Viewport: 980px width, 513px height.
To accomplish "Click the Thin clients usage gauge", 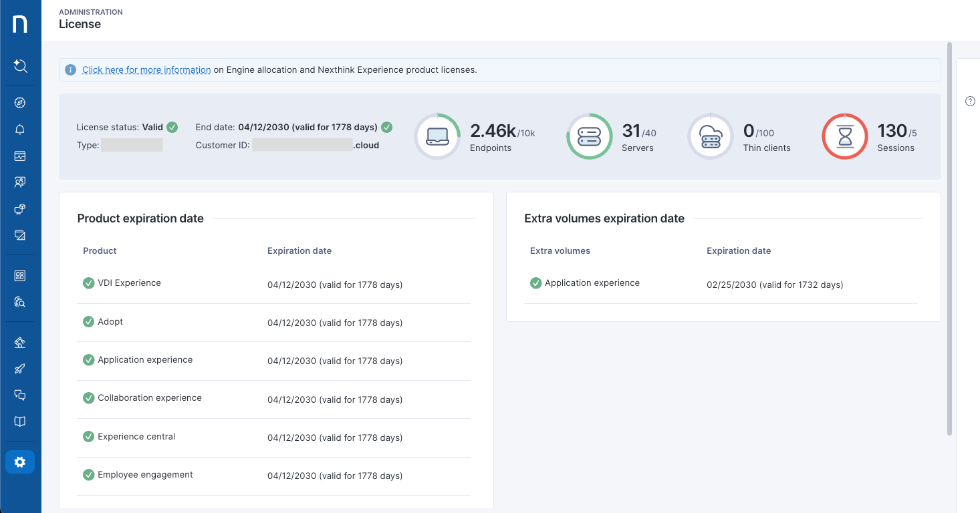I will [x=710, y=136].
